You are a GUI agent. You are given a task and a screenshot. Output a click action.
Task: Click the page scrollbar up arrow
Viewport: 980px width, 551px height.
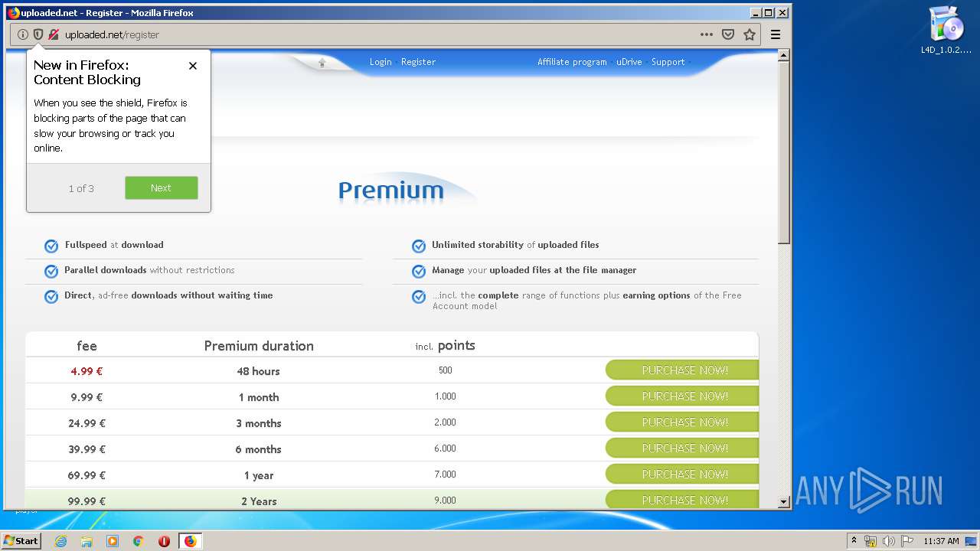coord(783,55)
